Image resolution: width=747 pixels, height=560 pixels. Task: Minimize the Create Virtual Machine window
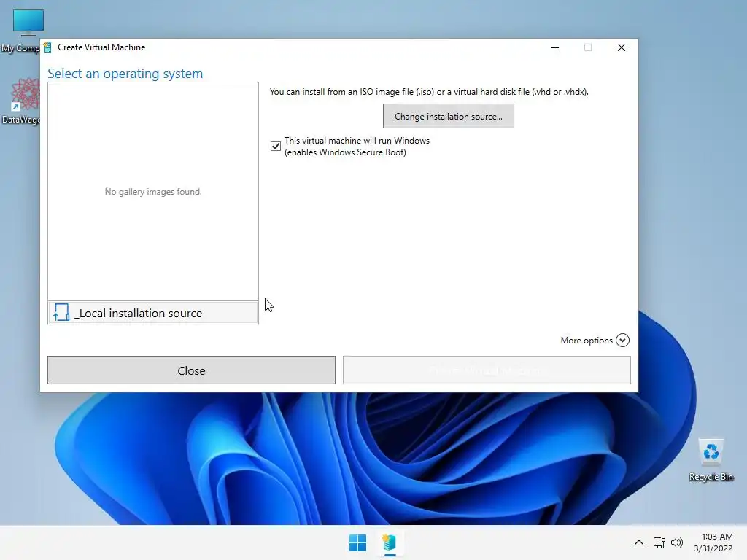click(555, 47)
